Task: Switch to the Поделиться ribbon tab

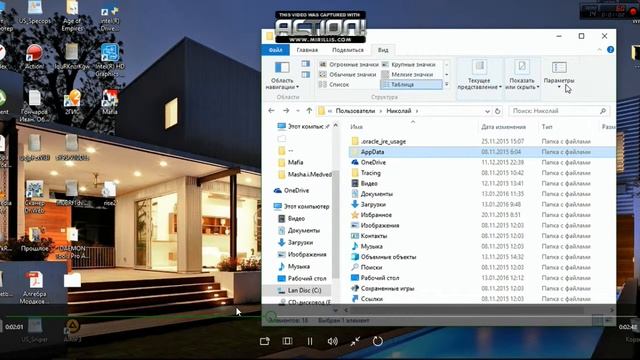Action: pos(348,50)
